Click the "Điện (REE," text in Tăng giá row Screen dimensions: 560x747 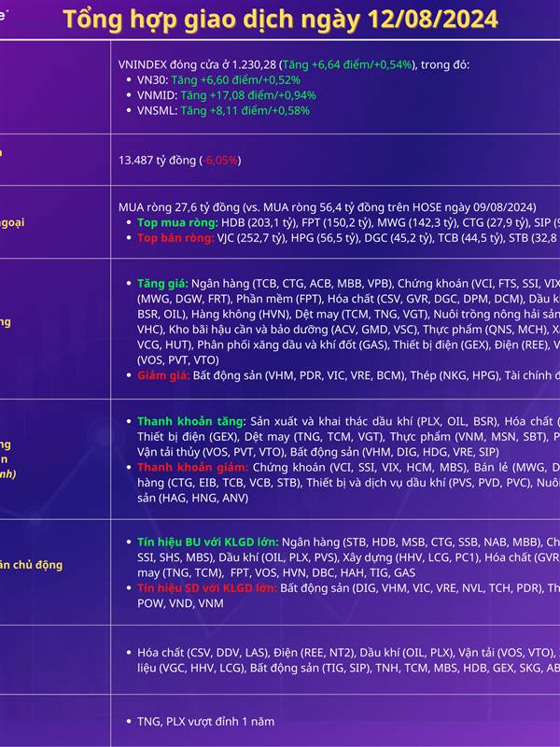point(522,345)
